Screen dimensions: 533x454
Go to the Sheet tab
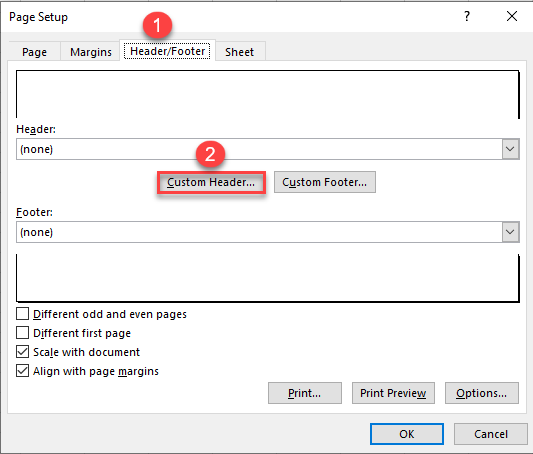pos(240,52)
